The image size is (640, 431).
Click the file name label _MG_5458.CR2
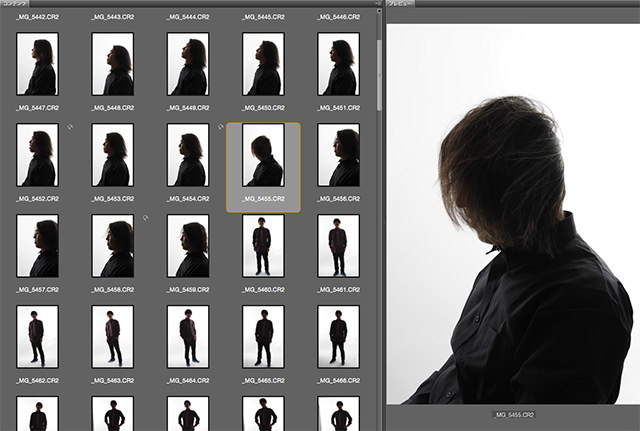(x=113, y=290)
